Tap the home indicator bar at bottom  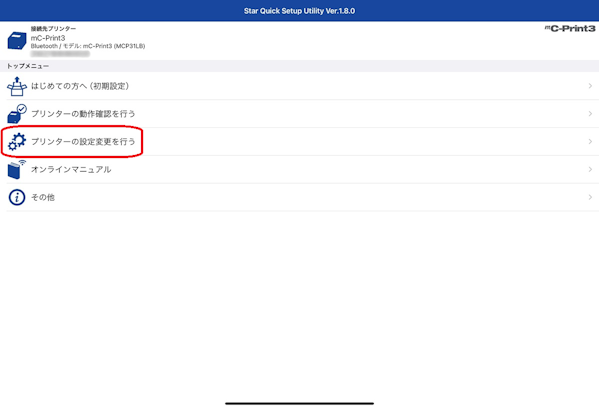point(300,403)
